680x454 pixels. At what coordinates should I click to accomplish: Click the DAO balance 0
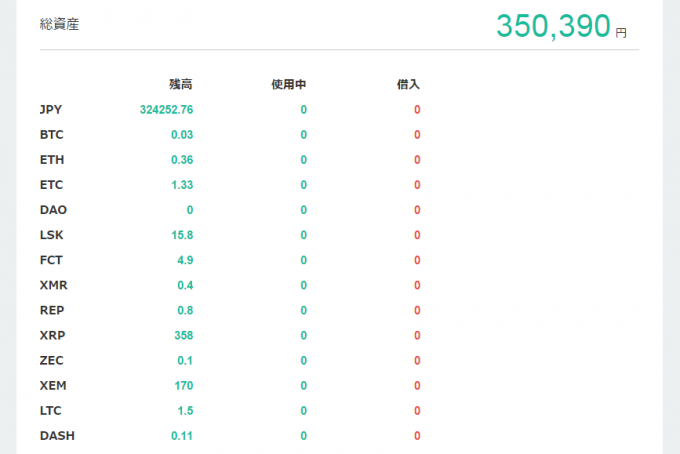click(190, 210)
